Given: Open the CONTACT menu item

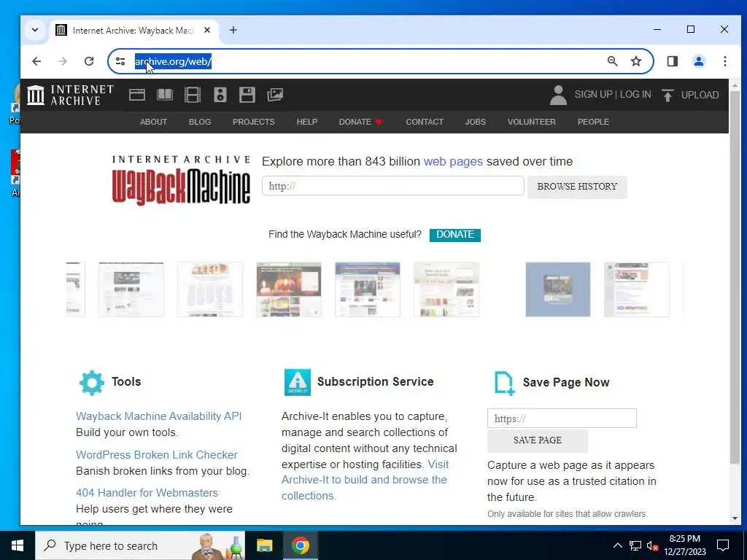Looking at the screenshot, I should (425, 122).
